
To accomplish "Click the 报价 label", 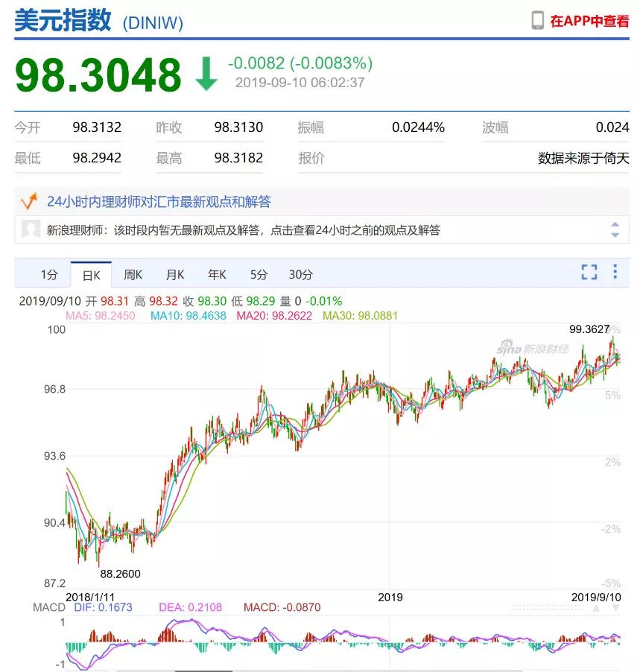I will click(311, 158).
